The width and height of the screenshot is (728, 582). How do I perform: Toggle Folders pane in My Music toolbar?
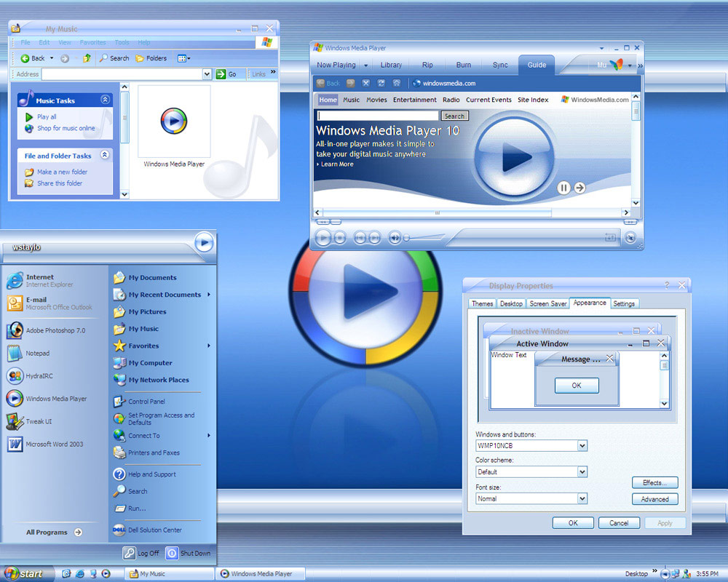(151, 58)
